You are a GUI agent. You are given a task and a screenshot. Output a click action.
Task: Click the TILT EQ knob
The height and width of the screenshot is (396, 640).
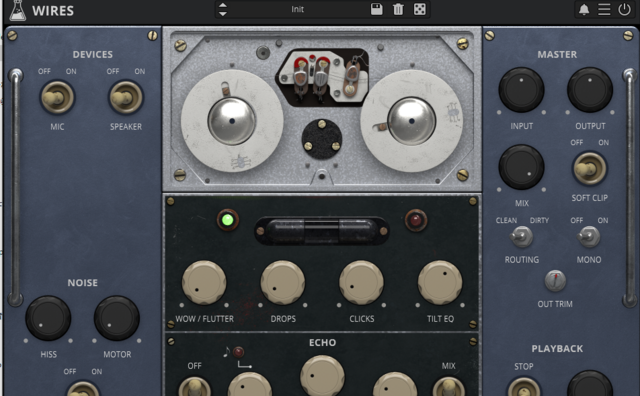click(440, 283)
